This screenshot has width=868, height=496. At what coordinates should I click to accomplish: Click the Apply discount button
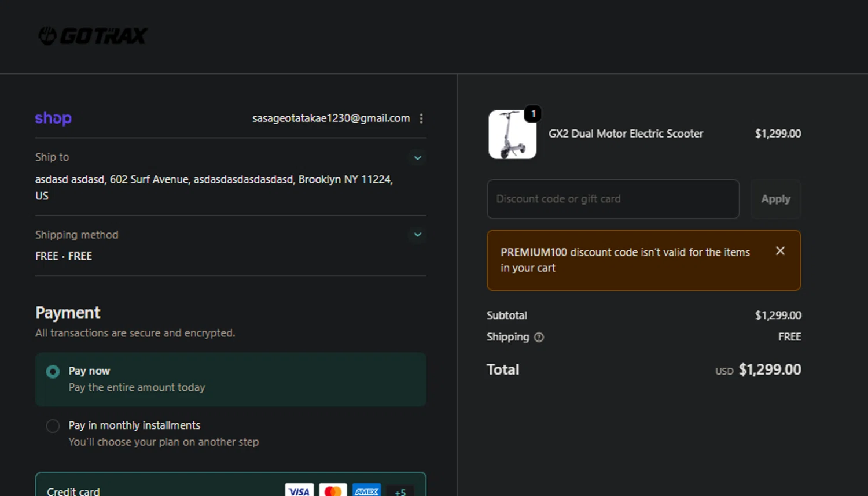pos(775,199)
